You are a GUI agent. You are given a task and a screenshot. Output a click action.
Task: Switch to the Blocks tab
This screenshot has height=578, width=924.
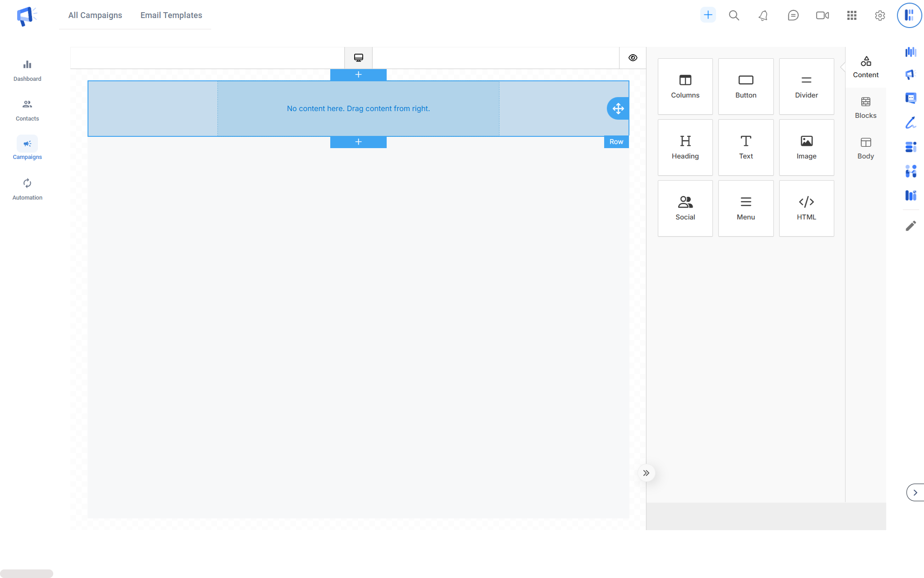[865, 108]
